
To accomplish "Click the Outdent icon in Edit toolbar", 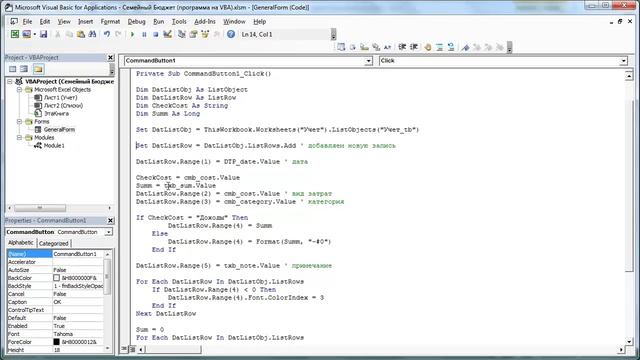I will (x=413, y=47).
